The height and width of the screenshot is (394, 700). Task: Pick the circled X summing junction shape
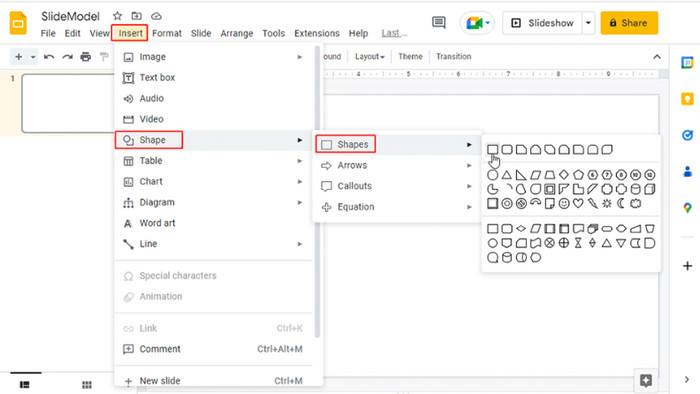550,243
